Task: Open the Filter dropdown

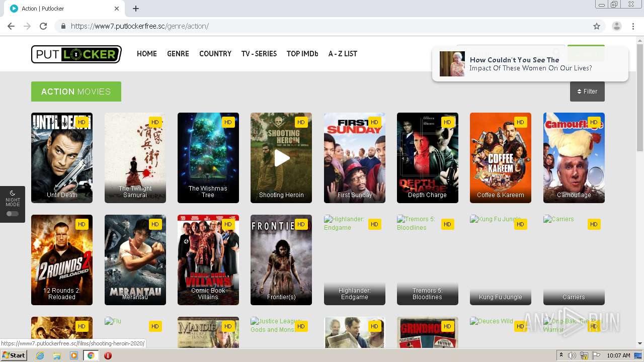Action: pos(587,92)
